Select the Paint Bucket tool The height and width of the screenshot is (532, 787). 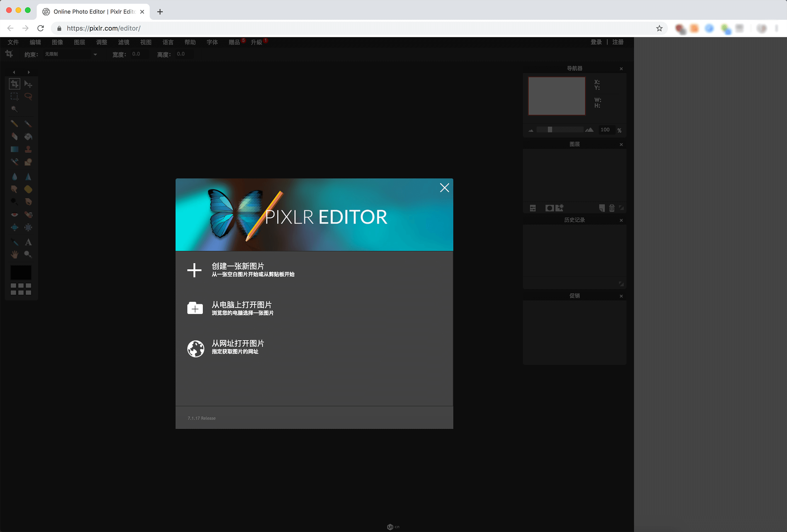[28, 137]
